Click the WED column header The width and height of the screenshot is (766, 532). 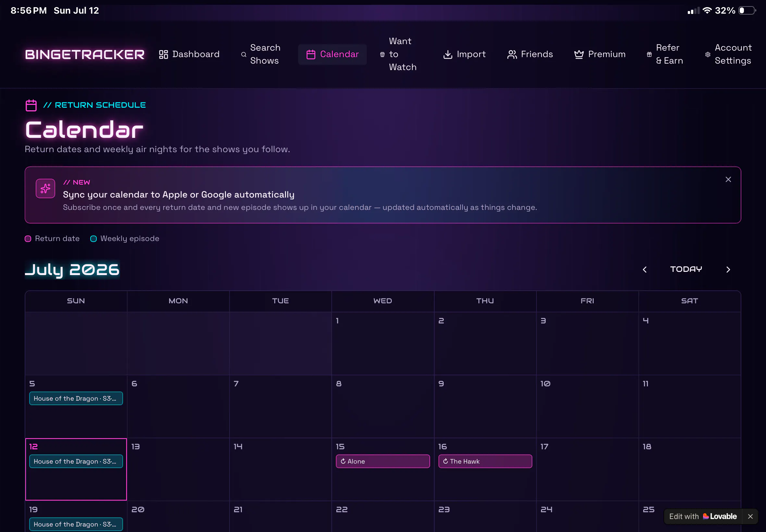pos(383,301)
